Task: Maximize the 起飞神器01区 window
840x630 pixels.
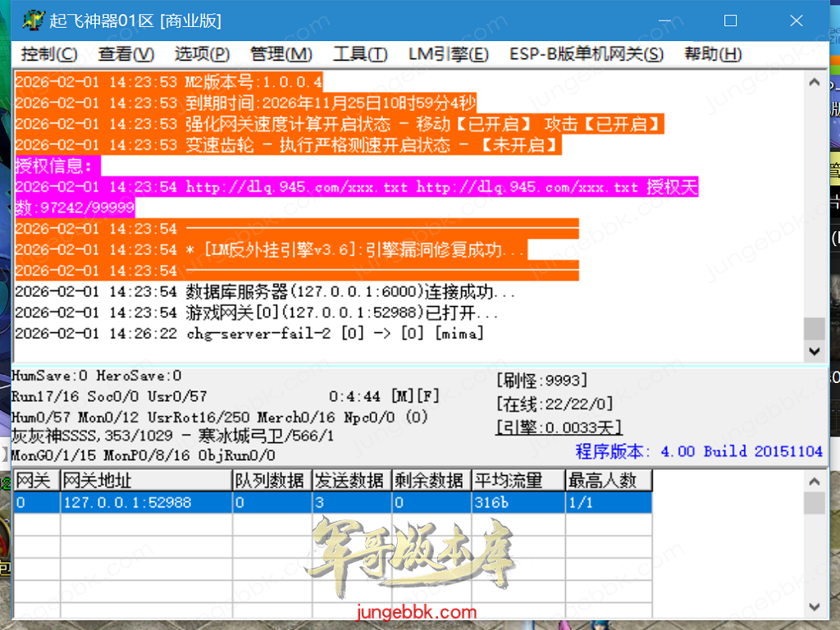Action: click(730, 21)
